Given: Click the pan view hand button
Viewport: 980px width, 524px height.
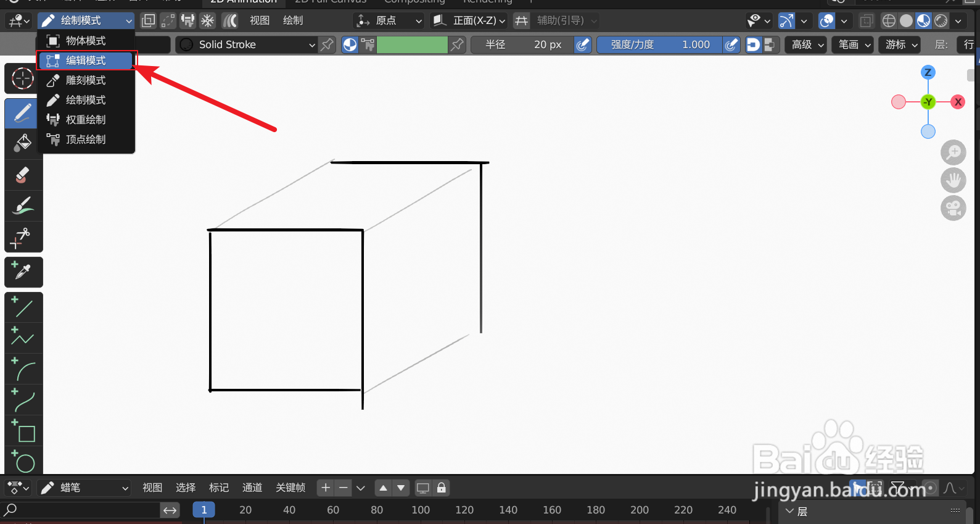Looking at the screenshot, I should [953, 180].
